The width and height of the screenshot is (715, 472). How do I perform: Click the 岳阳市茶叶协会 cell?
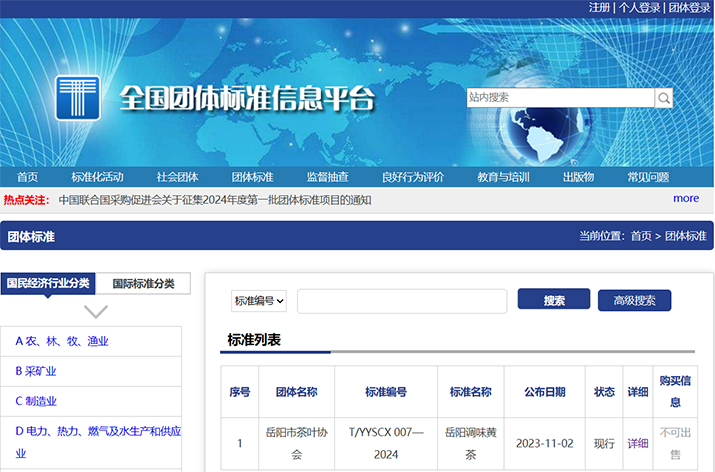(296, 443)
